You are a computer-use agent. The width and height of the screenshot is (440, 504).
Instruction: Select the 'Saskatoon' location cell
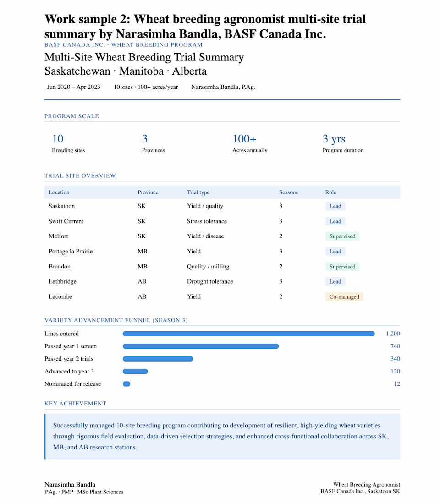pos(62,206)
